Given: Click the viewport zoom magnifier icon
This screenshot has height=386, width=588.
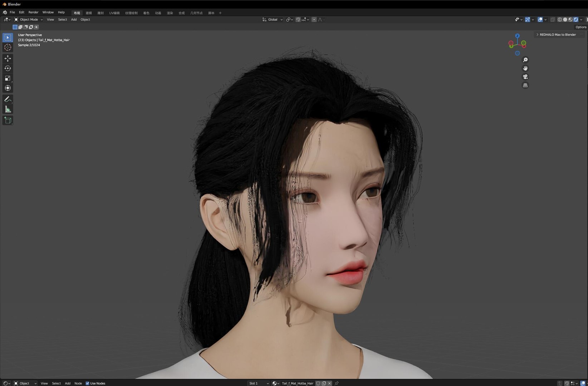Looking at the screenshot, I should pyautogui.click(x=525, y=60).
